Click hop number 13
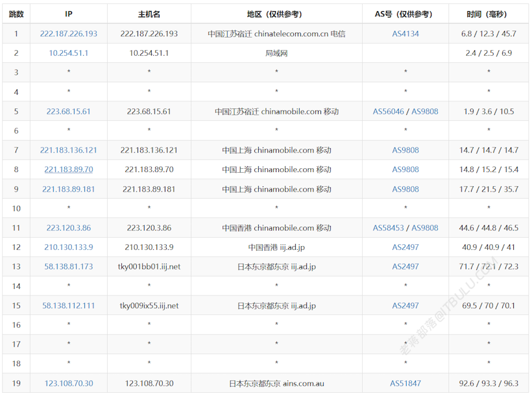 16,267
